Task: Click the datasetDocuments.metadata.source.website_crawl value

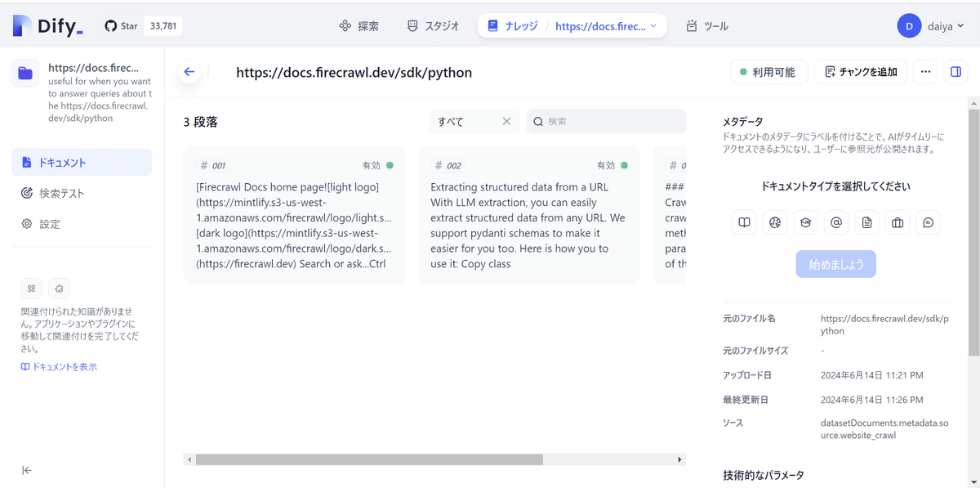Action: pyautogui.click(x=885, y=429)
